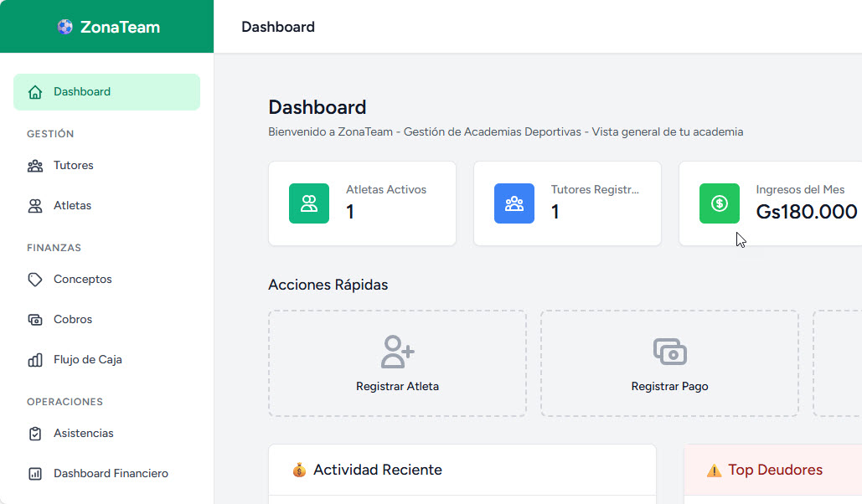Open the Registrar Pago quick action
862x504 pixels.
point(669,363)
